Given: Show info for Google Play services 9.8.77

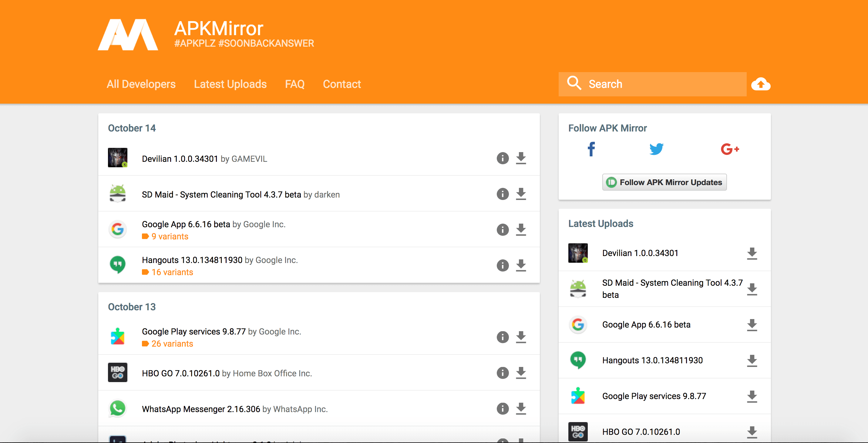Looking at the screenshot, I should 503,337.
